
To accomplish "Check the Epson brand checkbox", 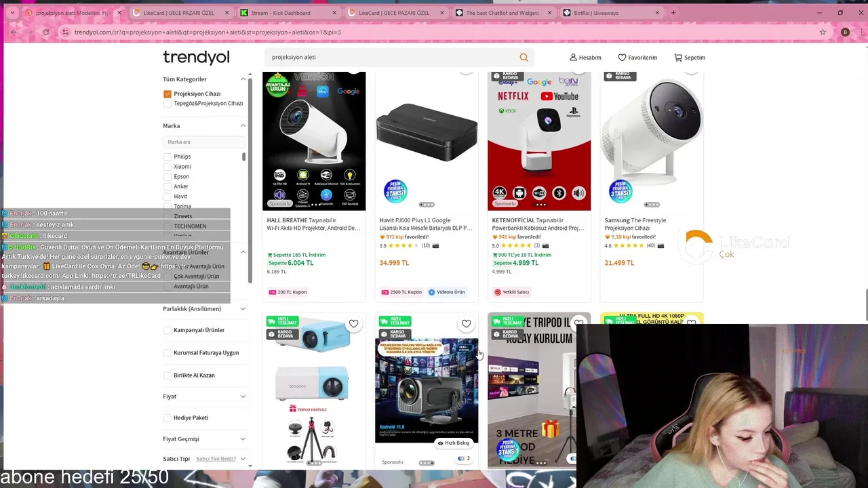I will point(167,177).
